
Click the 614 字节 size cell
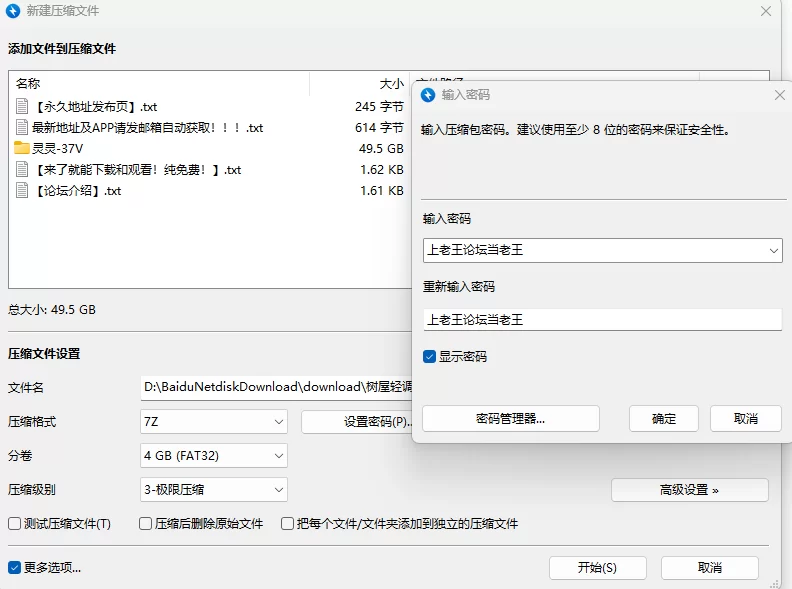[x=379, y=128]
